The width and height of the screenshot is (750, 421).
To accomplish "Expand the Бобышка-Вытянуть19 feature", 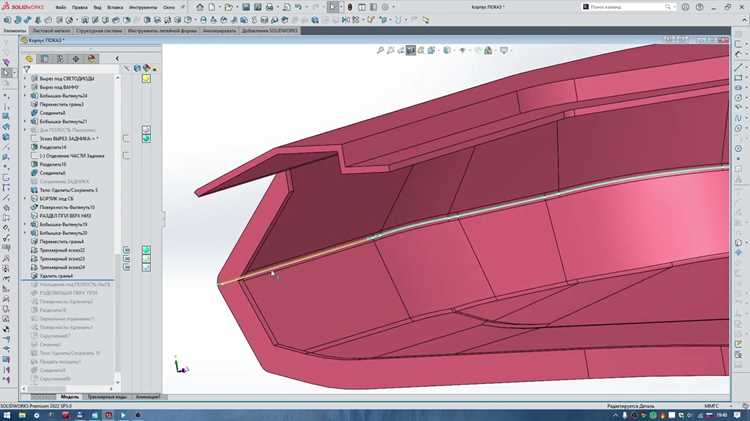I will 25,224.
